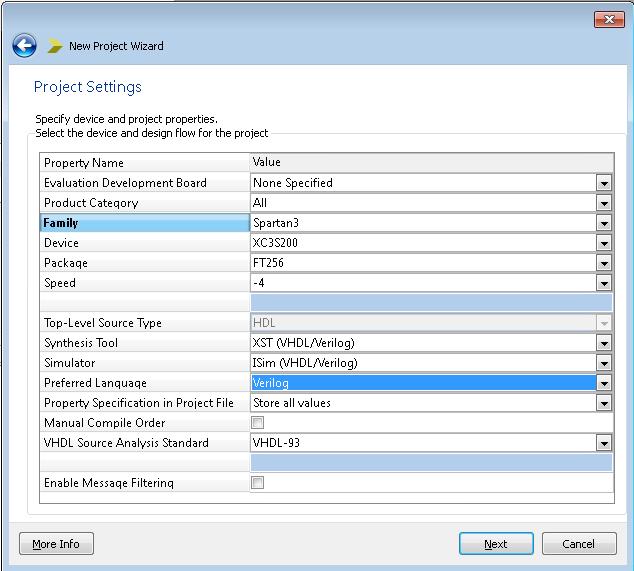Viewport: 634px width, 571px height.
Task: Open More Info
Action: click(56, 544)
